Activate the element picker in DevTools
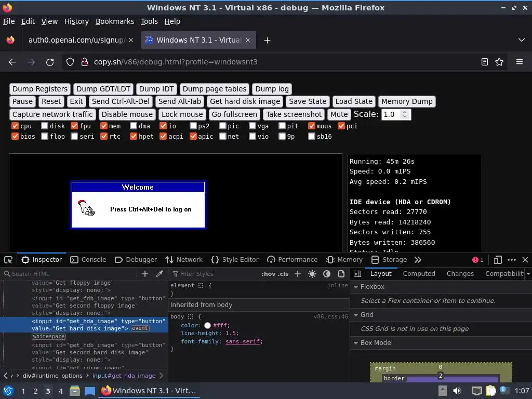Screen dimensions: 532x399 (x=8, y=260)
